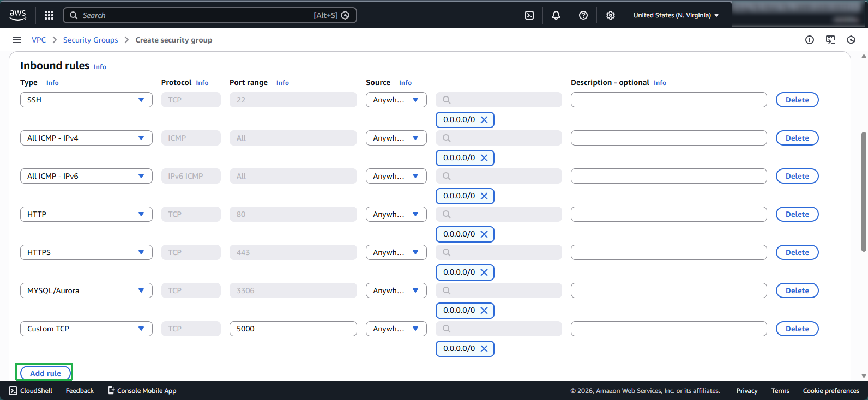Viewport: 868px width, 400px height.
Task: Delete the All ICMP - IPv6 rule
Action: [x=797, y=176]
